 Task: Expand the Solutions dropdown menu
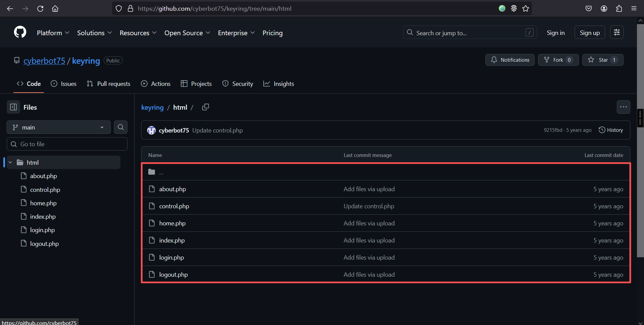pos(94,33)
